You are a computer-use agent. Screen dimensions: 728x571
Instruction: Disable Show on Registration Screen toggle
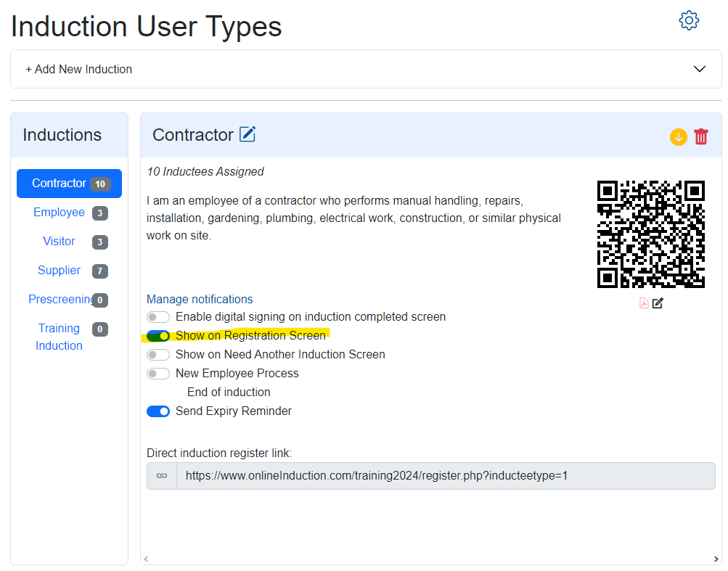click(158, 336)
